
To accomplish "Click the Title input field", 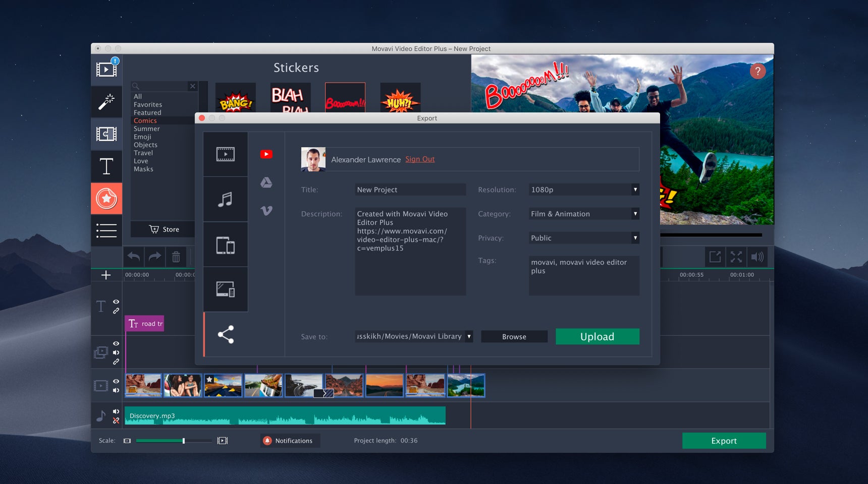I will coord(410,190).
